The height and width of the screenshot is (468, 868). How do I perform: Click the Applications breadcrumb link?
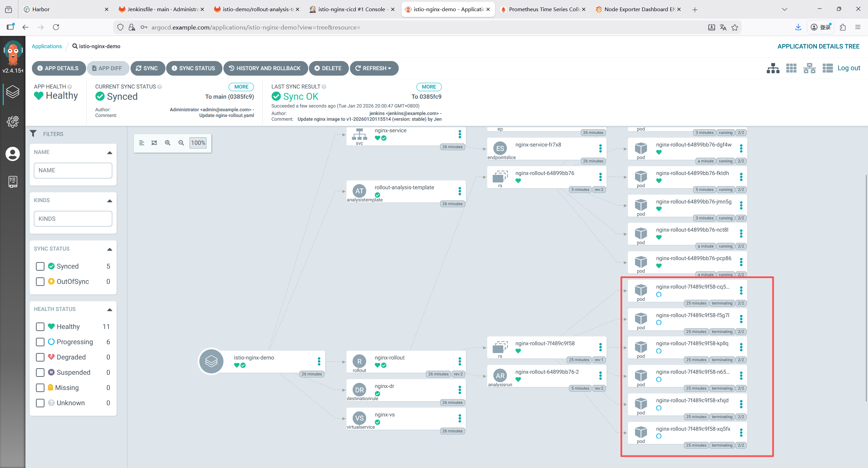pos(47,46)
